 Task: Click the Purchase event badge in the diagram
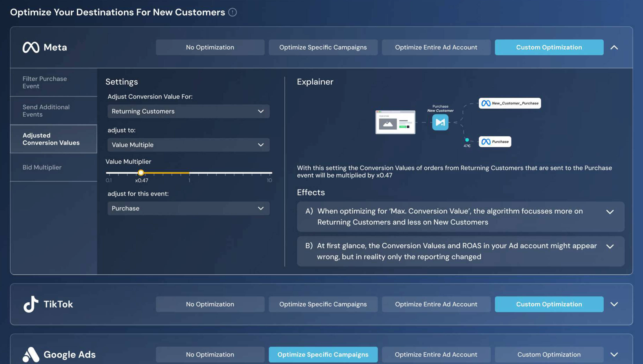pyautogui.click(x=495, y=142)
